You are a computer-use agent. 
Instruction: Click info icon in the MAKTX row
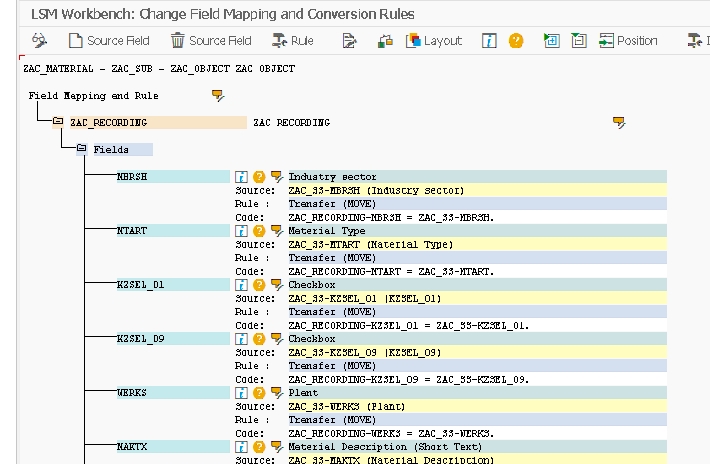pyautogui.click(x=241, y=447)
